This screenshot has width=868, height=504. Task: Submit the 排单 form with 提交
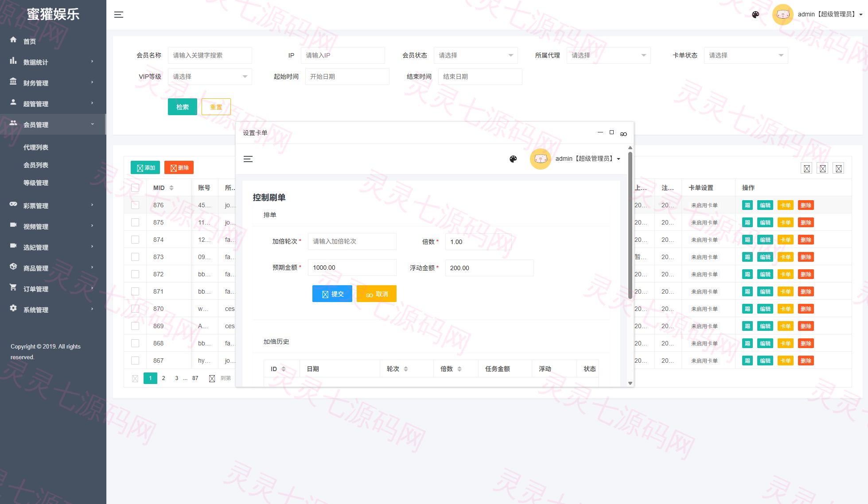click(x=332, y=294)
